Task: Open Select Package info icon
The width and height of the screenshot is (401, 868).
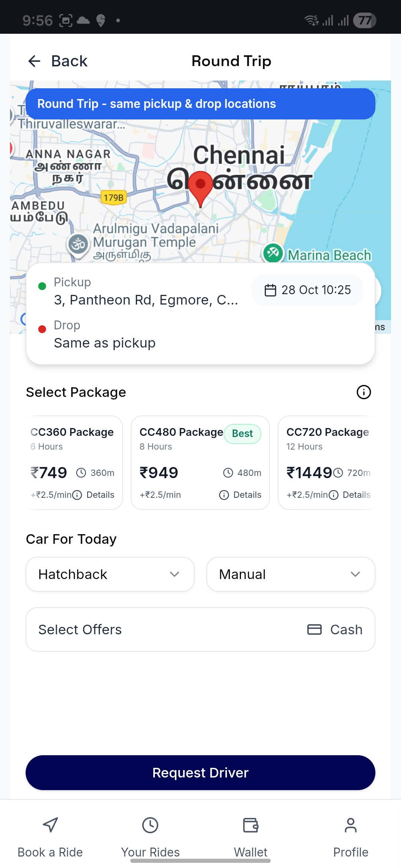Action: [x=363, y=392]
